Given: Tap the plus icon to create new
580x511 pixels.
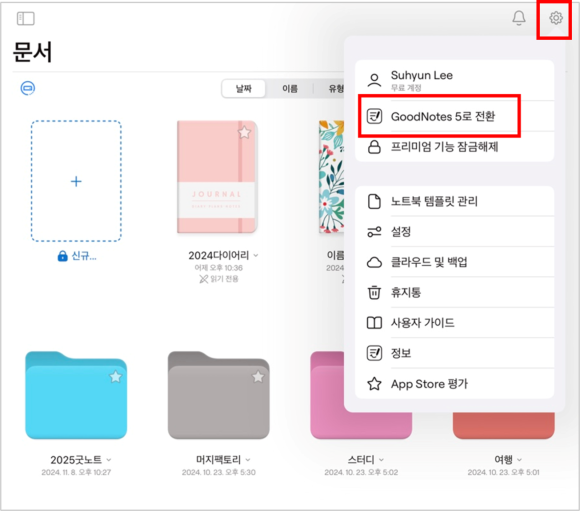Looking at the screenshot, I should tap(76, 181).
